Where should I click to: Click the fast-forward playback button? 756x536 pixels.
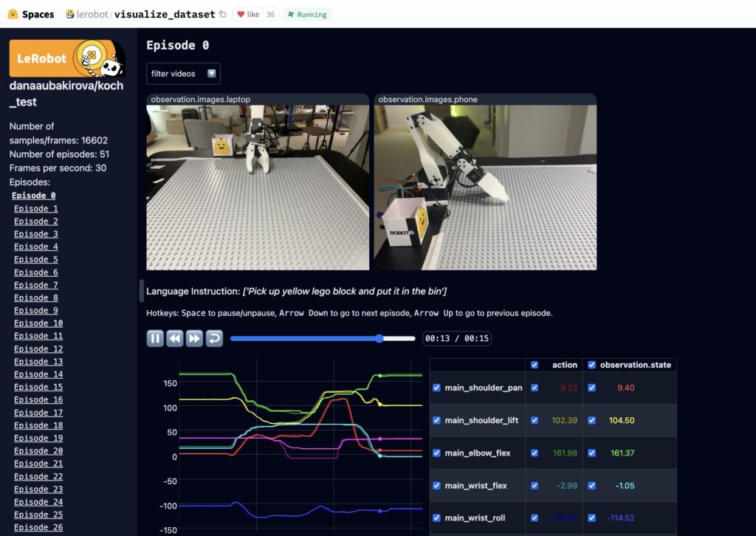click(x=194, y=338)
